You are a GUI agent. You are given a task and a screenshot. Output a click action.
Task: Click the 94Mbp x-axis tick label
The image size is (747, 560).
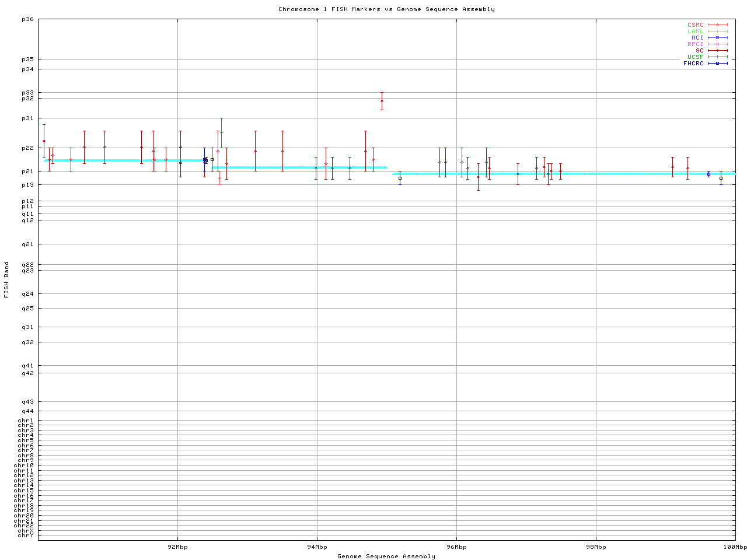pos(317,547)
